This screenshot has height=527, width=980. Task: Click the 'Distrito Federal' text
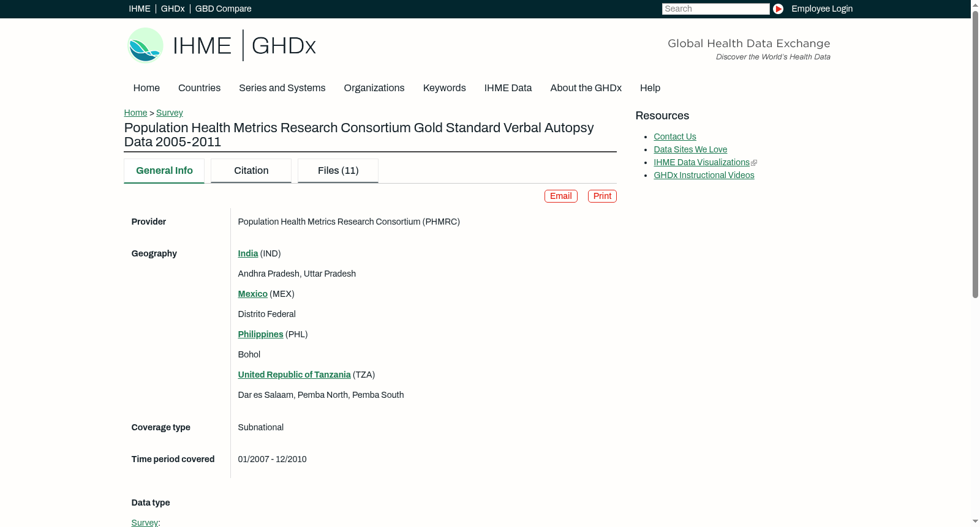[x=266, y=314]
